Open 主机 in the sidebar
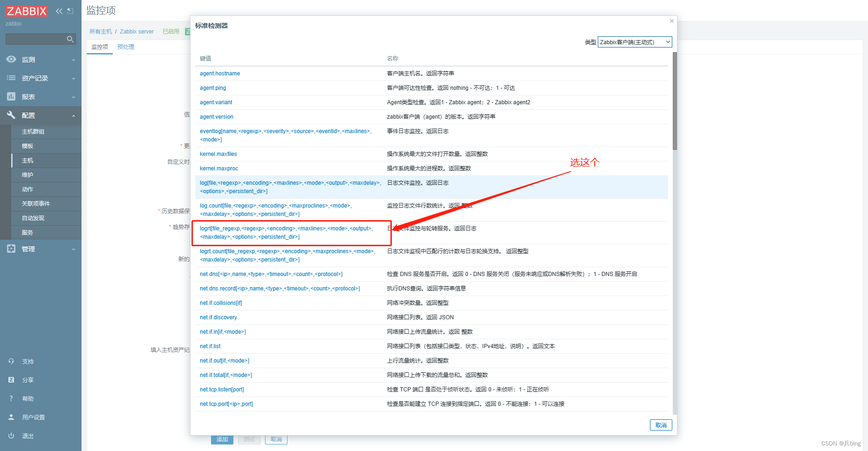868x451 pixels. pos(27,161)
